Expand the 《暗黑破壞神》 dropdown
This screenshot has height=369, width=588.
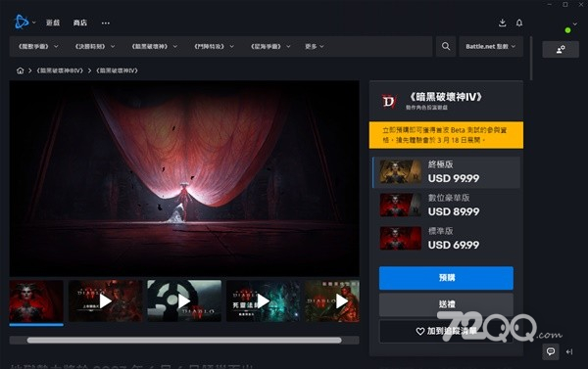pos(154,46)
